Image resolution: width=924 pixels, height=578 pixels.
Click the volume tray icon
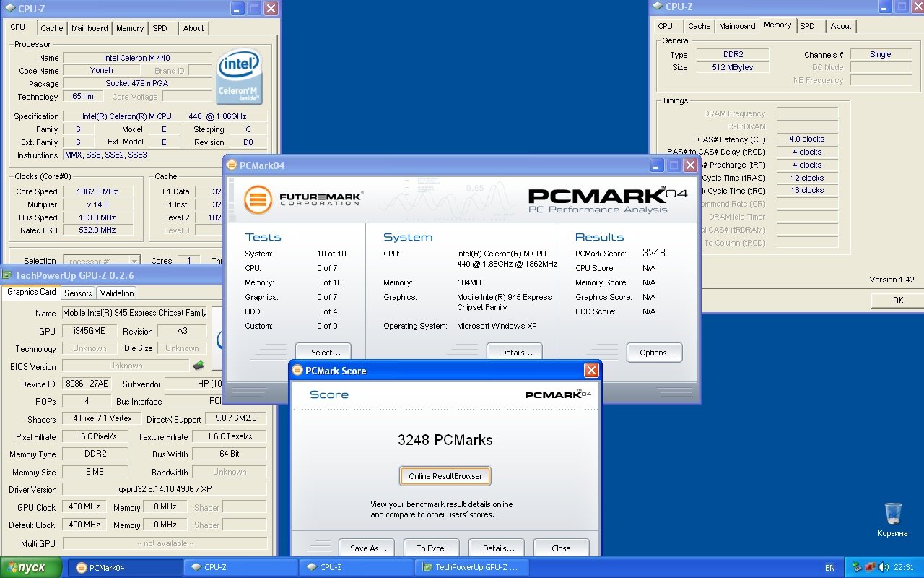click(883, 567)
